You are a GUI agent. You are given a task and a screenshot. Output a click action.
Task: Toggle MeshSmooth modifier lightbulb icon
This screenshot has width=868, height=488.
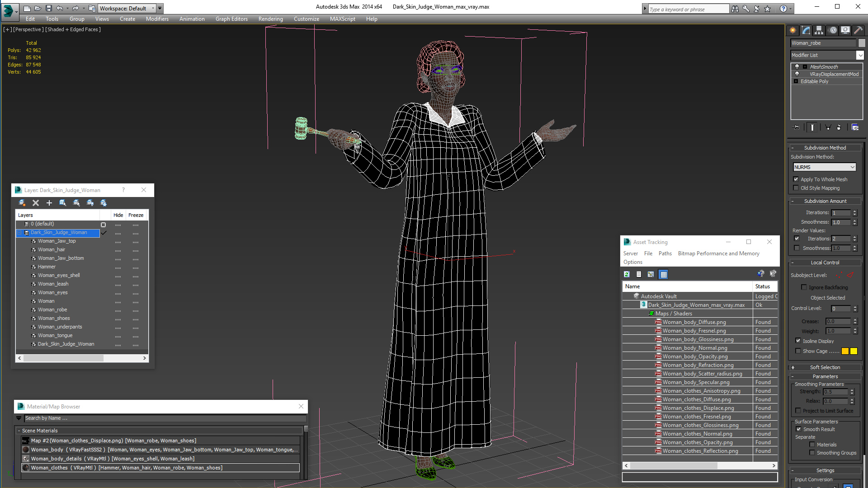797,66
